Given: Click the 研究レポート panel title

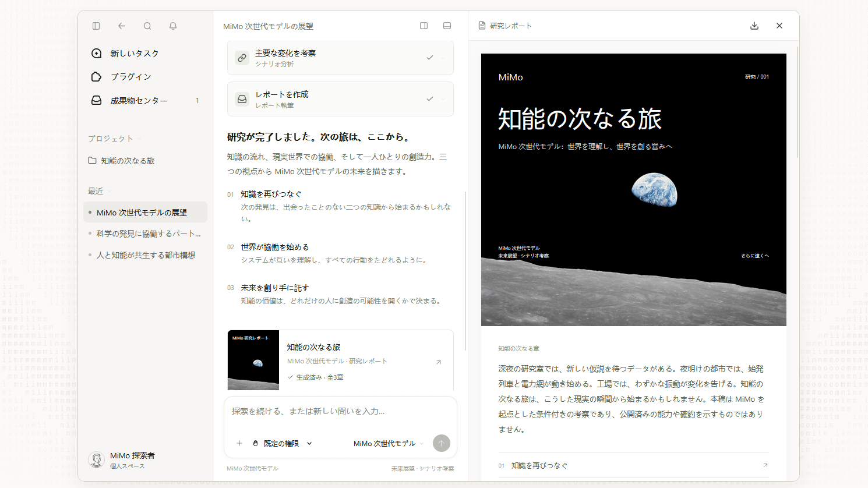Looking at the screenshot, I should [511, 26].
